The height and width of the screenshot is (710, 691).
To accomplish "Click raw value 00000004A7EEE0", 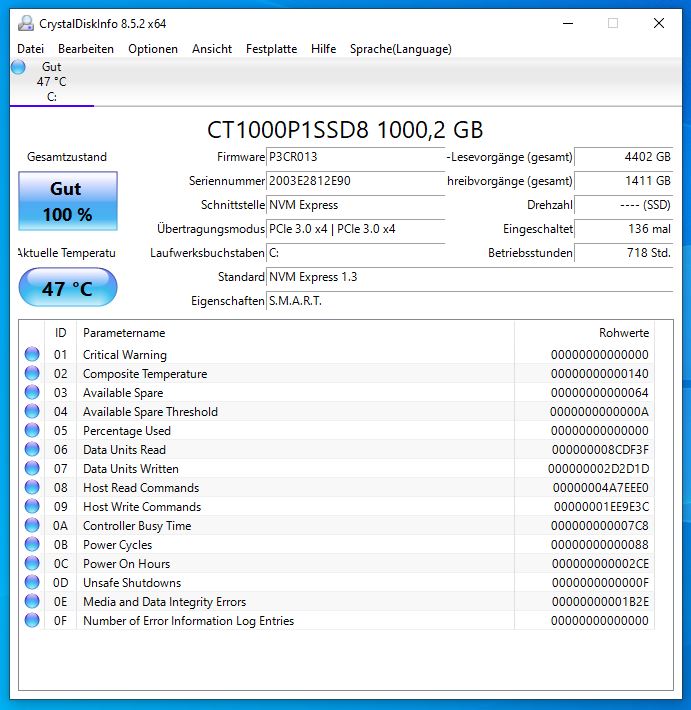I will pos(600,488).
